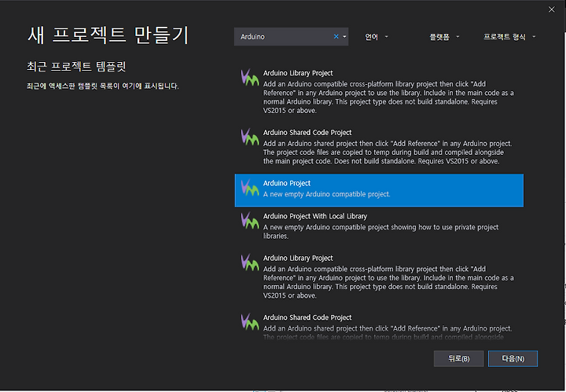The width and height of the screenshot is (566, 392).
Task: Click the 뒤로(B) back button
Action: 458,358
